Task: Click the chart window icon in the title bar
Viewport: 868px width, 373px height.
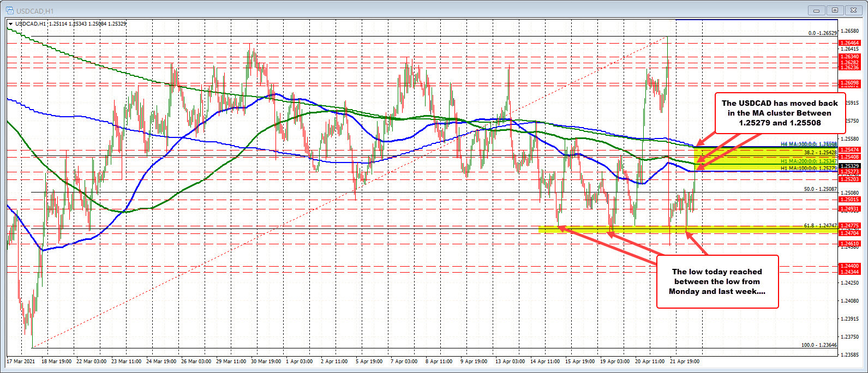Action: 9,9
